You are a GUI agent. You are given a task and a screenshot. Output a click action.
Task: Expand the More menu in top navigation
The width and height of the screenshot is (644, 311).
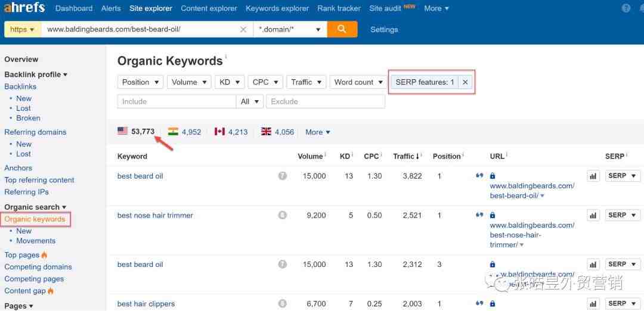coord(436,8)
